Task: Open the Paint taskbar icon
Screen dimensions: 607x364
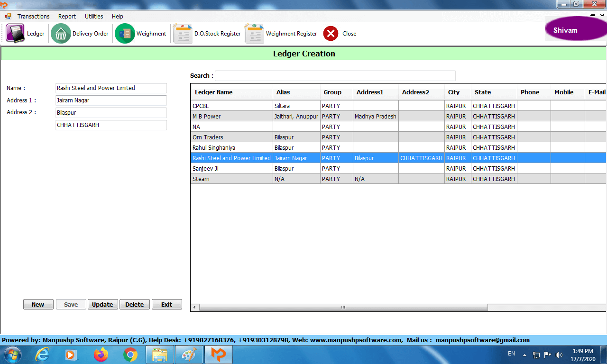Action: tap(189, 355)
